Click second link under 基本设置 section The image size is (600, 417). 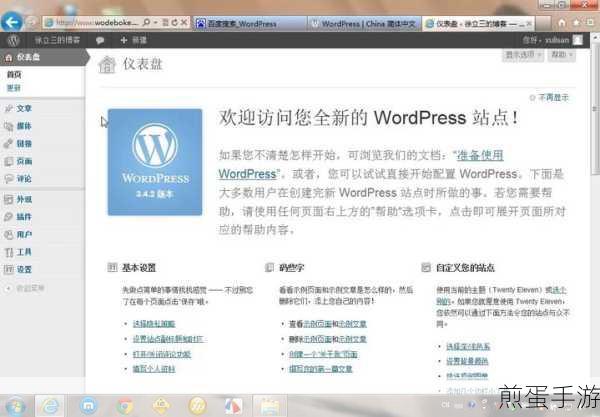pyautogui.click(x=168, y=339)
